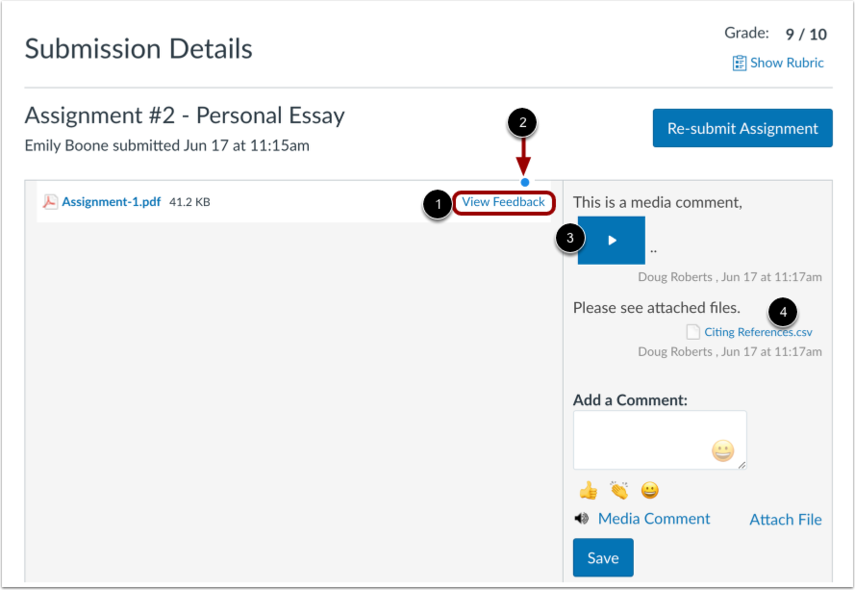The width and height of the screenshot is (855, 590).
Task: Play the media comment video
Action: pos(611,240)
